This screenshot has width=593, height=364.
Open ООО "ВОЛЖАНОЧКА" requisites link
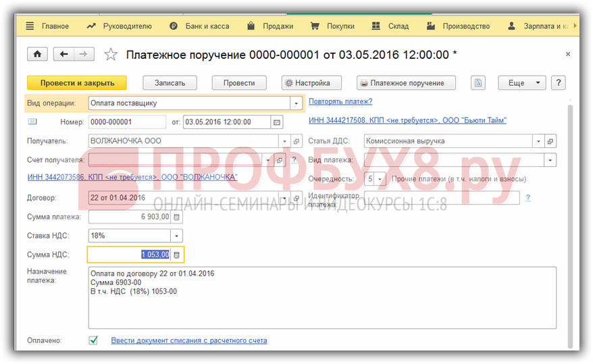tap(132, 177)
